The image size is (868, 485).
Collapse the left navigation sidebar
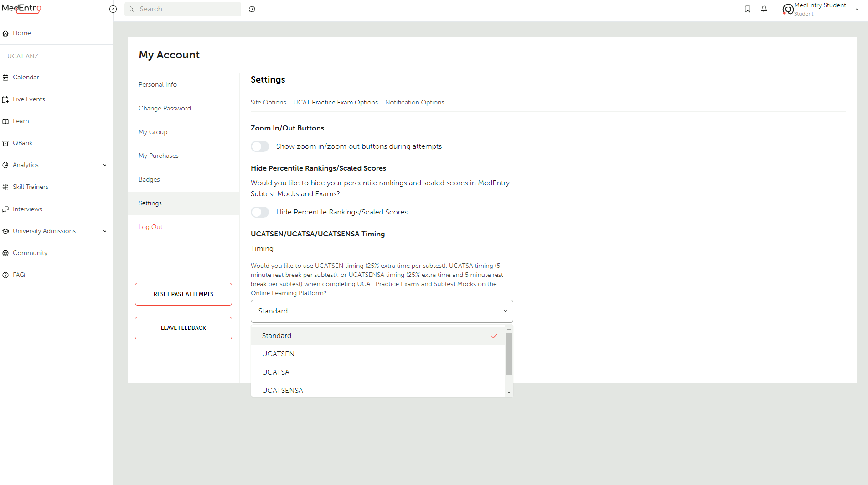tap(113, 9)
